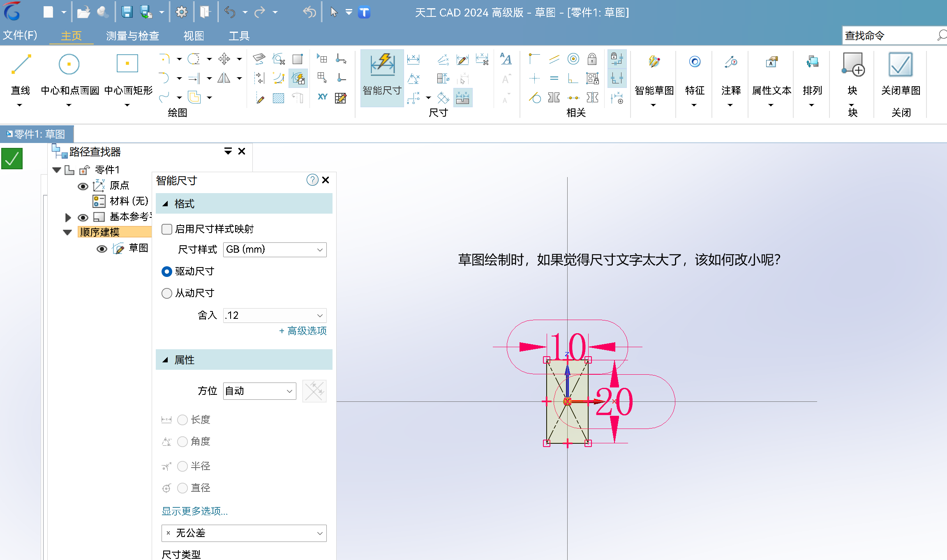Open the tolerance 无公差 dropdown
The height and width of the screenshot is (560, 947).
tap(244, 533)
